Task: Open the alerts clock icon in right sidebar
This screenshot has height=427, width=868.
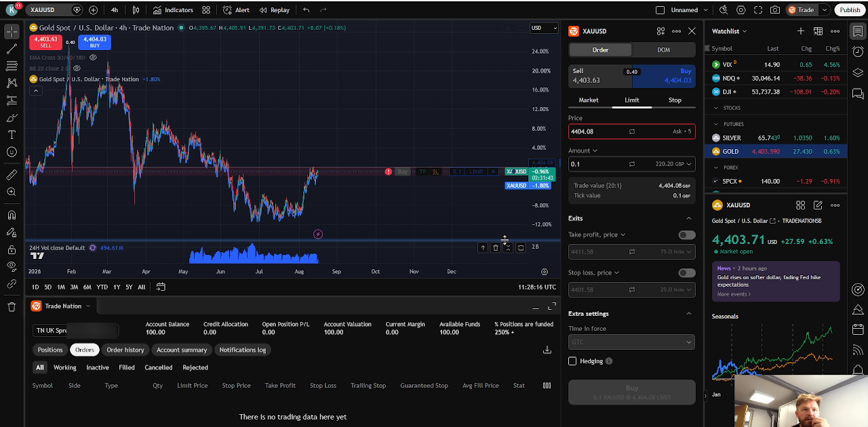Action: click(857, 52)
